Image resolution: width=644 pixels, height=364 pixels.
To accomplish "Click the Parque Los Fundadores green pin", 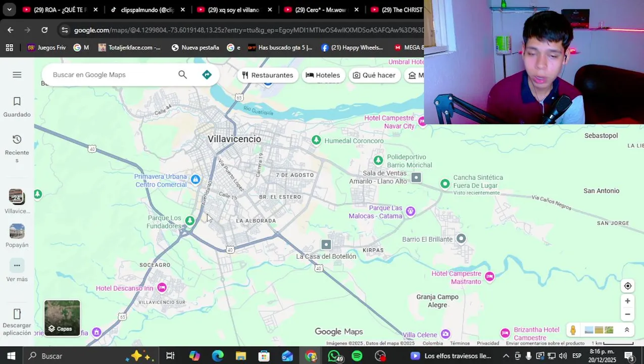I will tap(189, 221).
